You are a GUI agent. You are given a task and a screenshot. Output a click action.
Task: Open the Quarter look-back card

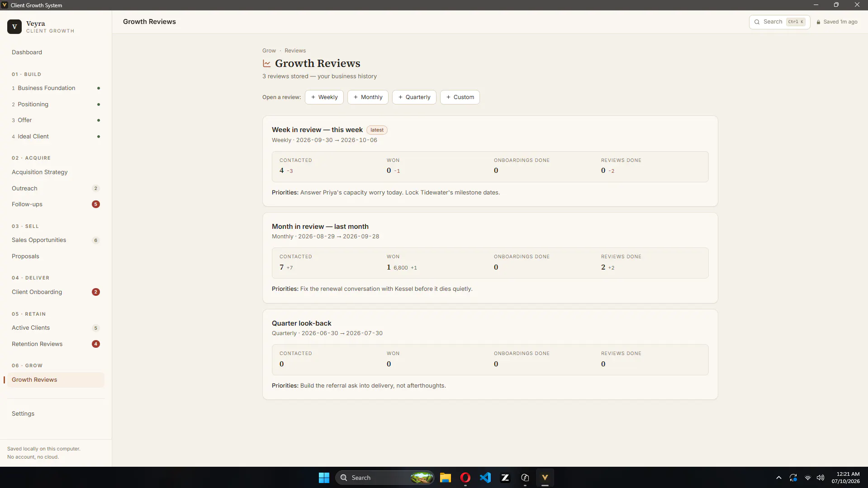click(x=490, y=355)
